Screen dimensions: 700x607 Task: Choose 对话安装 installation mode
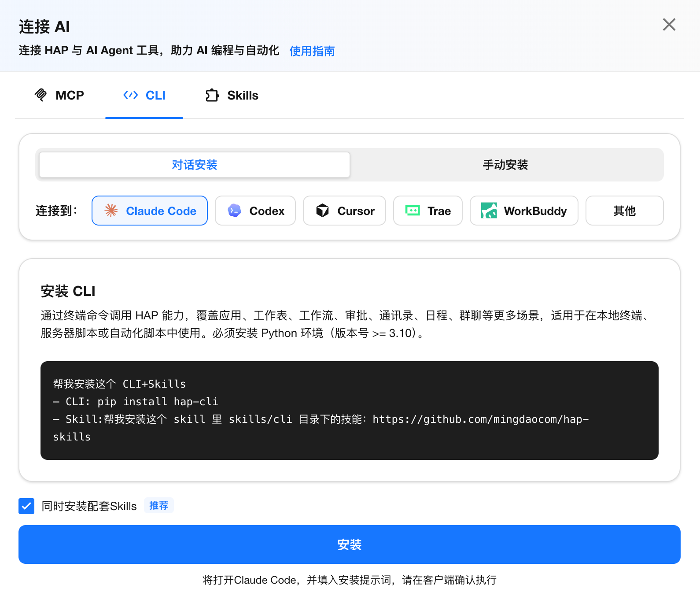click(195, 165)
